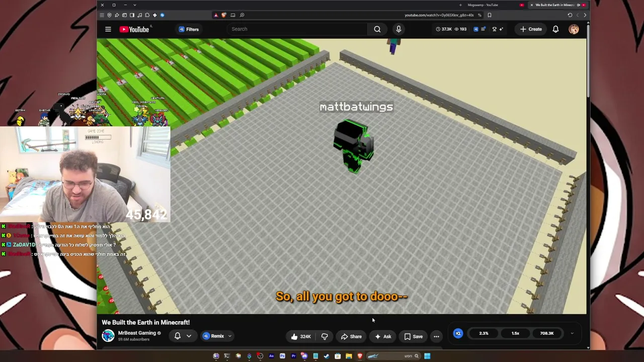Click the magnifying glass search button
The height and width of the screenshot is (362, 644).
377,29
